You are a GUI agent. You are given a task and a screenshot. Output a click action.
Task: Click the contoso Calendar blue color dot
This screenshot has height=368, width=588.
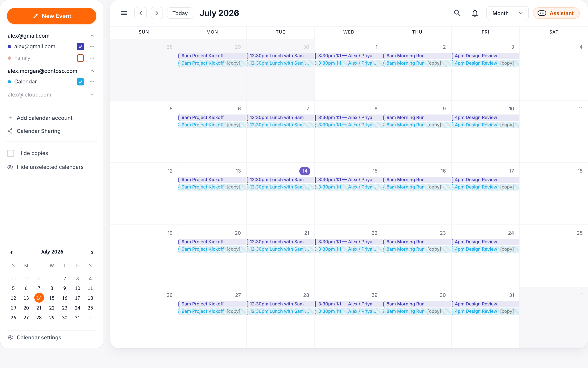click(x=9, y=82)
